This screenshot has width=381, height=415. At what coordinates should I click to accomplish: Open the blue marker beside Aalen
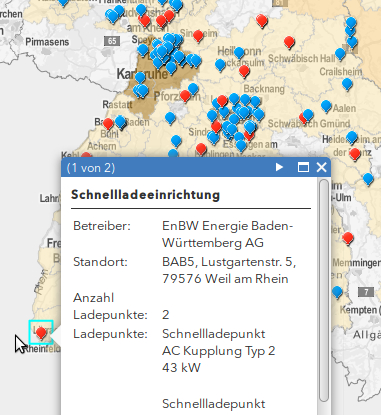[326, 106]
